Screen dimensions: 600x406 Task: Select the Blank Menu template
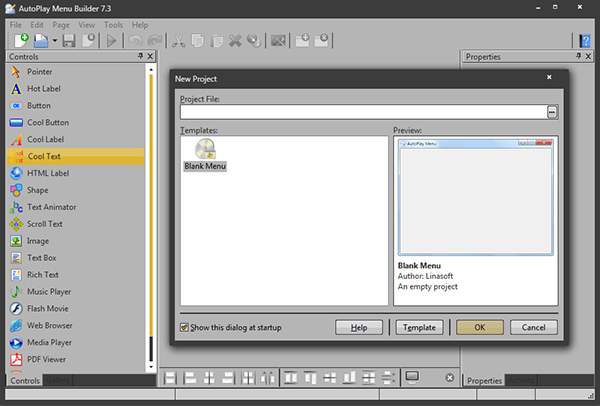pos(205,155)
